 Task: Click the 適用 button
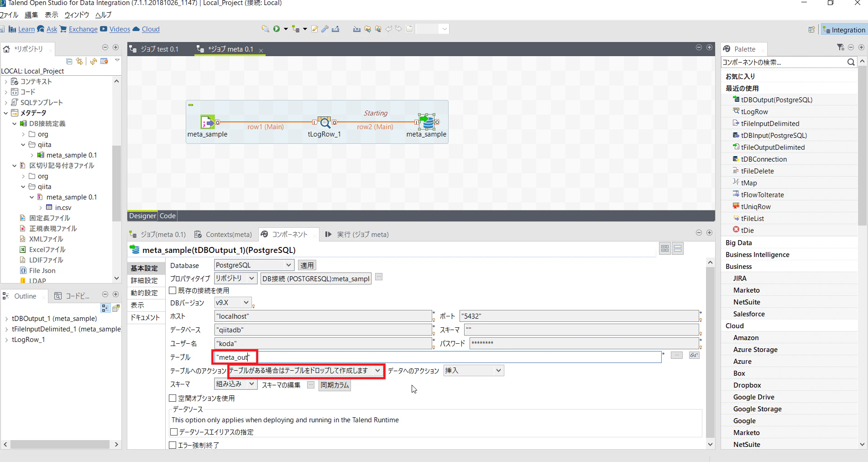(307, 265)
